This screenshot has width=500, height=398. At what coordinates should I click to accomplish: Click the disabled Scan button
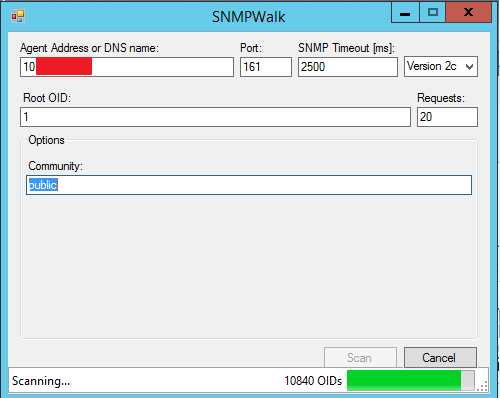pos(360,358)
